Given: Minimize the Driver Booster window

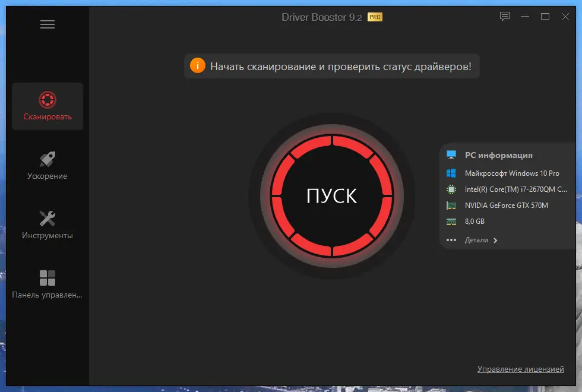Looking at the screenshot, I should click(x=525, y=17).
